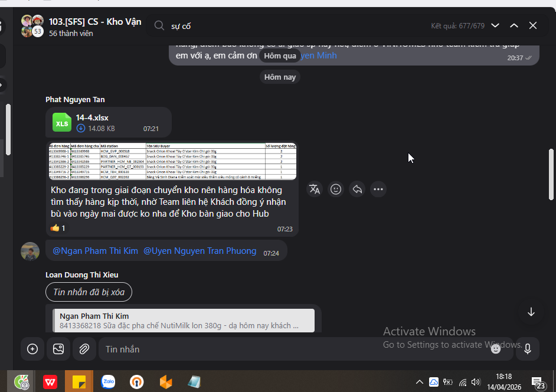This screenshot has width=556, height=392.
Task: Click mention @Ngan Pham Thi Kim
Action: click(x=95, y=251)
